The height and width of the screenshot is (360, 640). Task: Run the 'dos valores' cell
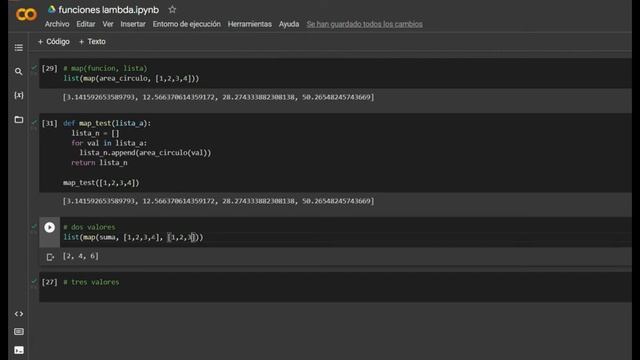click(x=49, y=227)
